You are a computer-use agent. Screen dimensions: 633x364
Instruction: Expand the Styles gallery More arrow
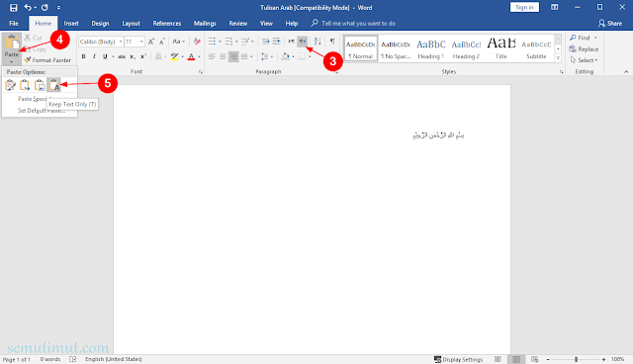point(558,58)
